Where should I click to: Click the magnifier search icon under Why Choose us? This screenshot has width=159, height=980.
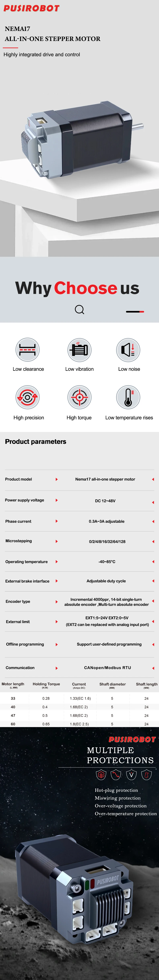click(x=79, y=310)
